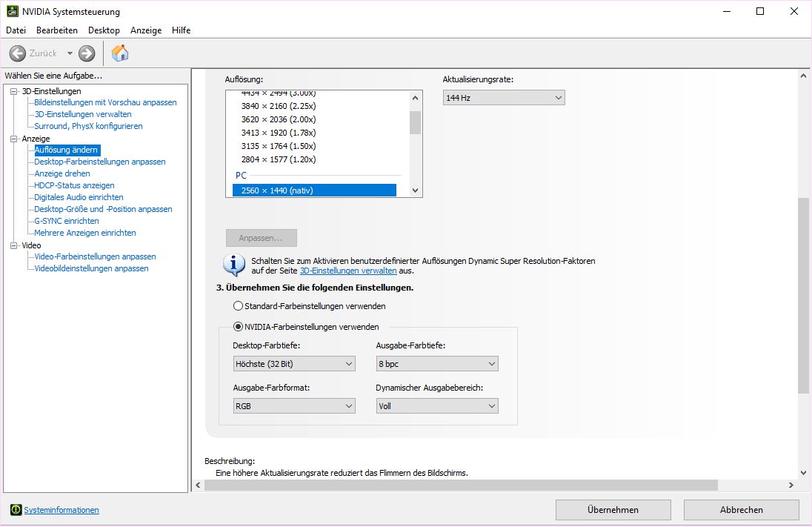This screenshot has width=812, height=527.
Task: Click the resolution list scrollbar thumb
Action: pos(415,122)
